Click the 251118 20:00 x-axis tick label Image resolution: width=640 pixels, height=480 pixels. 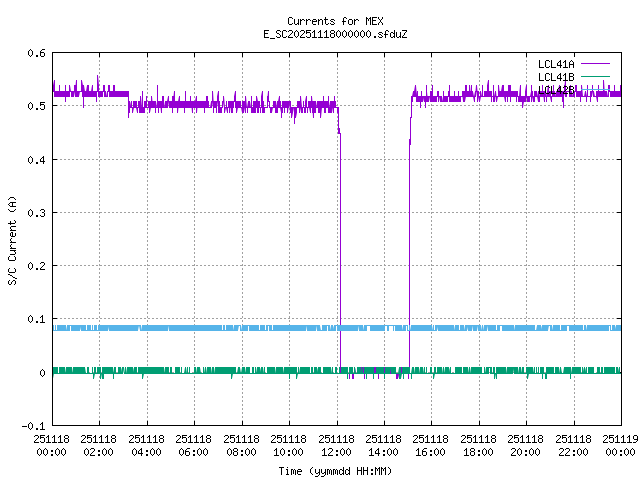[526, 445]
